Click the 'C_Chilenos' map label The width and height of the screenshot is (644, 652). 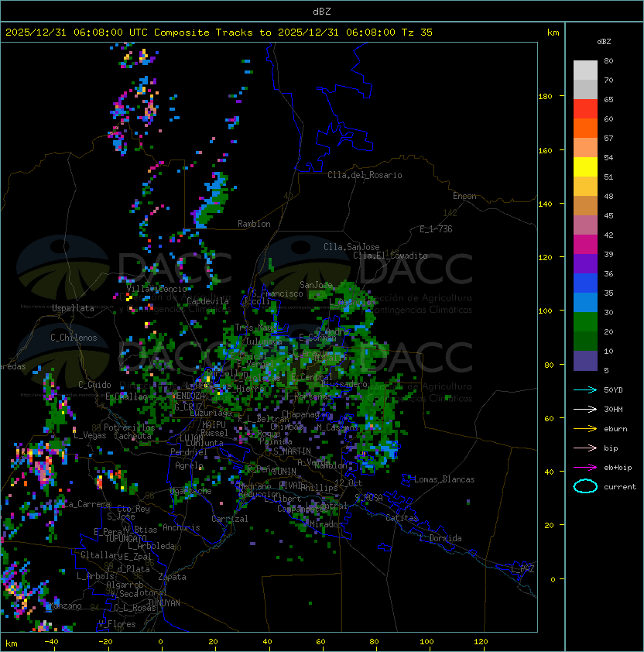(x=74, y=338)
